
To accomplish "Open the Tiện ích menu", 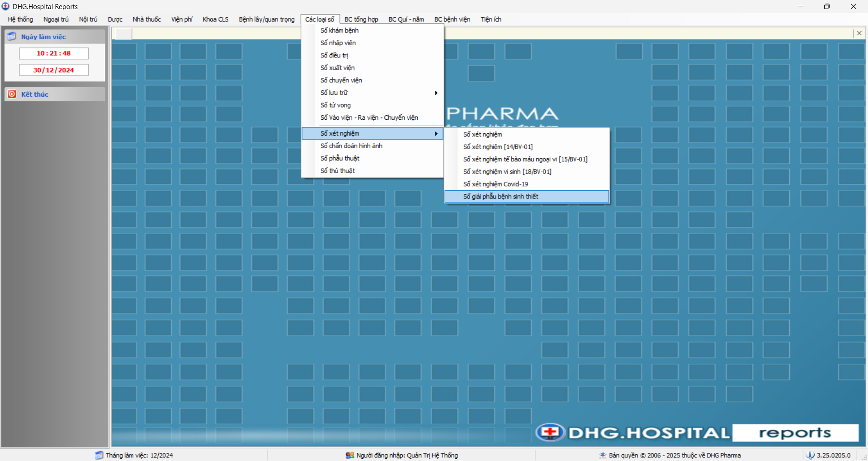I will pyautogui.click(x=491, y=19).
